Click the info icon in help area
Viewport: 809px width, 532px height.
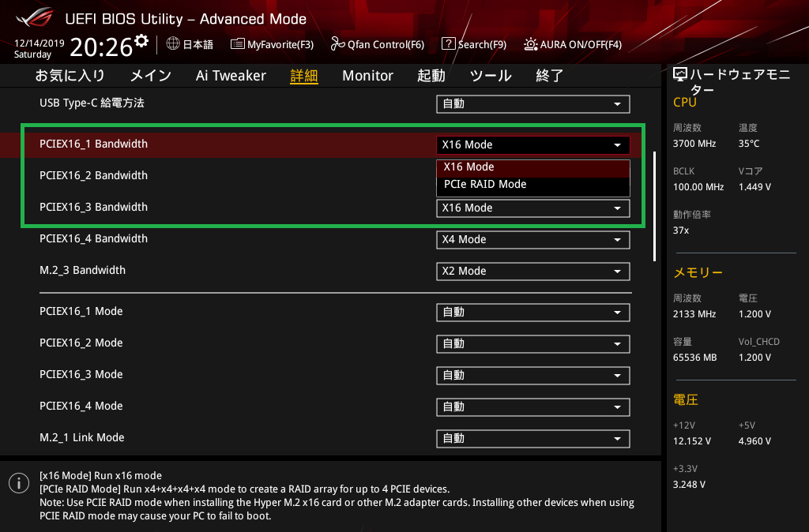[x=19, y=483]
